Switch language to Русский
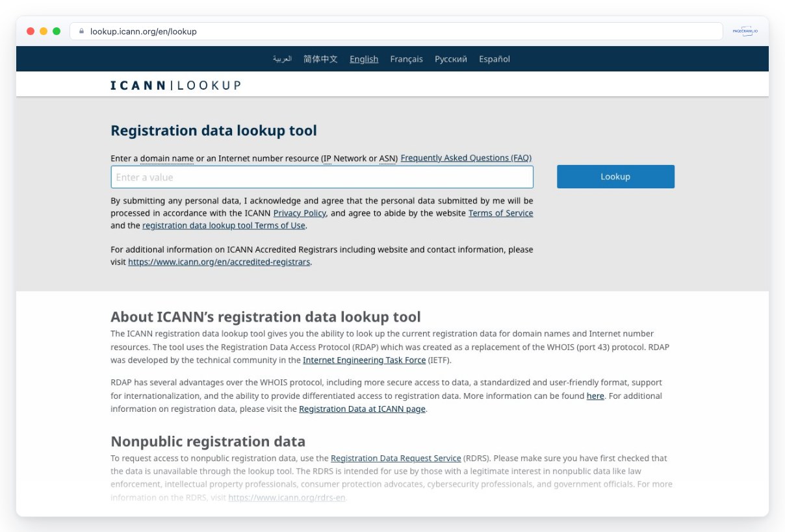Screen dimensions: 785x532 coord(451,59)
